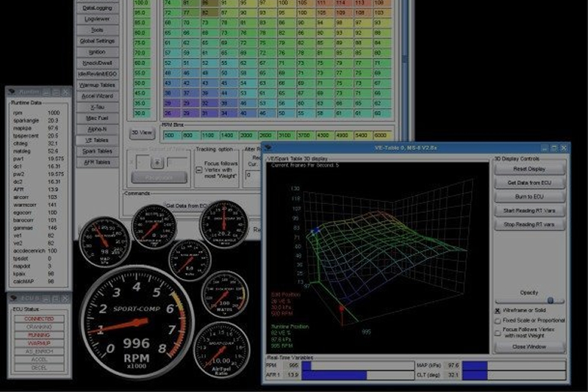588x392 pixels.
Task: Click the Burn to ECU button
Action: coord(529,197)
